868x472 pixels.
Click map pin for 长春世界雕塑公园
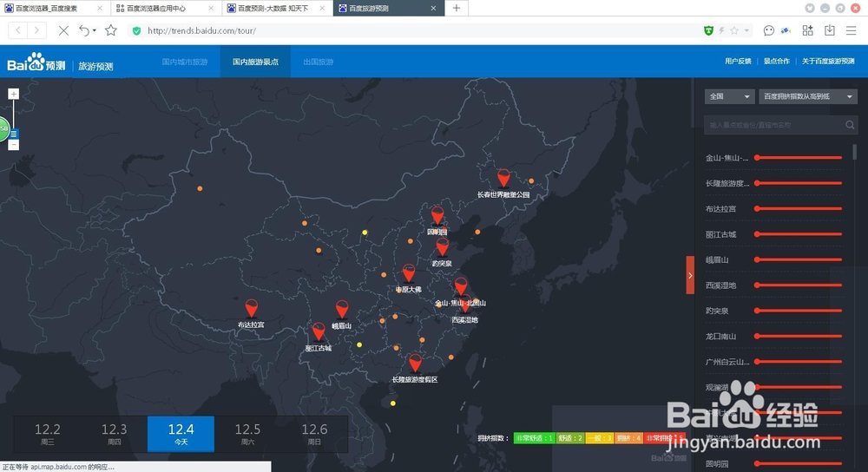(x=503, y=178)
